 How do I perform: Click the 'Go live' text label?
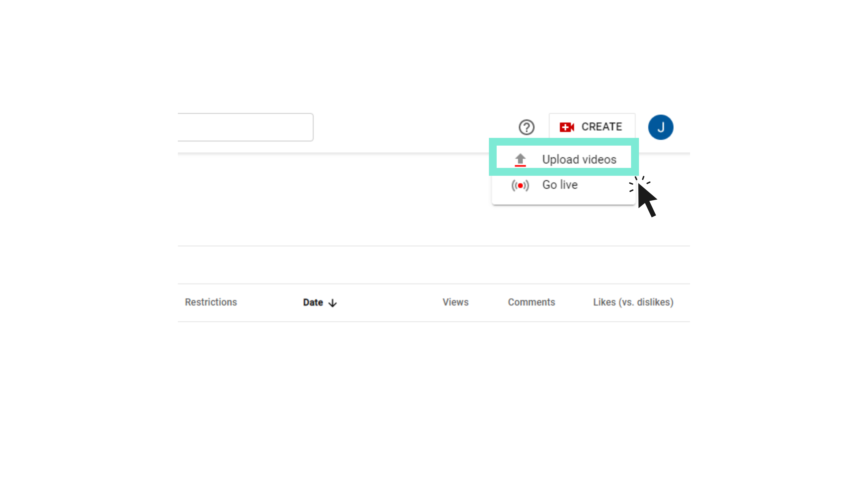[x=560, y=185]
